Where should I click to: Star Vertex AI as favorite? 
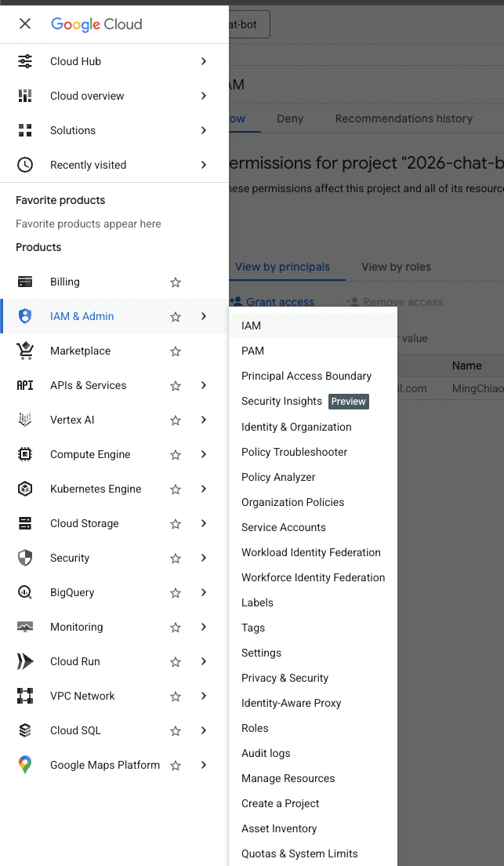pyautogui.click(x=176, y=420)
